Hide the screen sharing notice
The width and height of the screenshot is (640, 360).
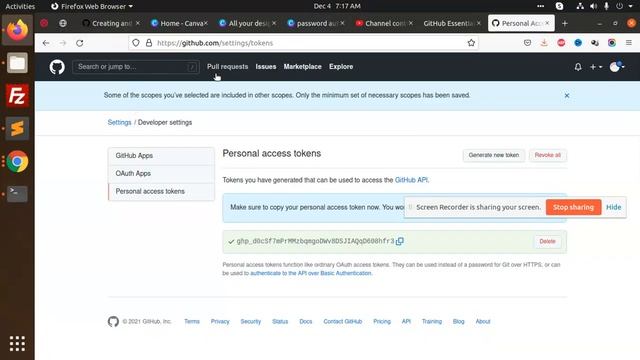pos(613,207)
